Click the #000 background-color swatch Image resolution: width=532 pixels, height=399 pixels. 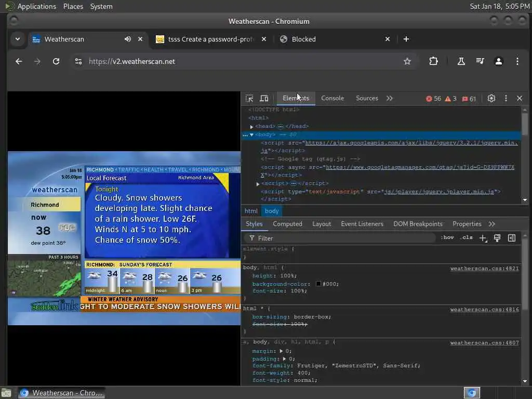(x=318, y=284)
